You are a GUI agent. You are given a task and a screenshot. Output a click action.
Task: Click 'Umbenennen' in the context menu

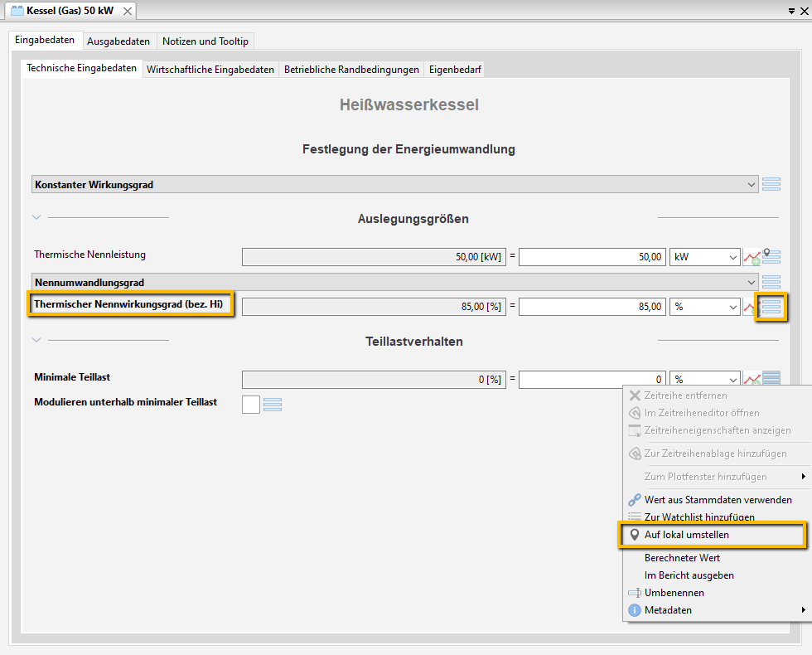[674, 593]
